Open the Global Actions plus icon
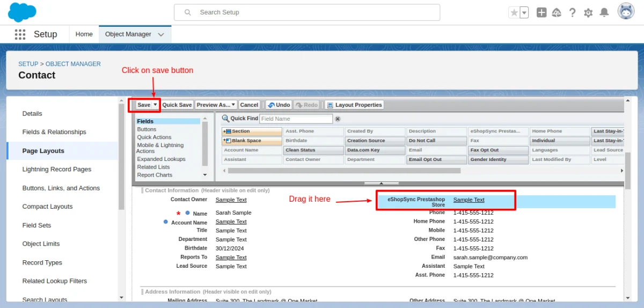Viewport: 644px width, 308px height. pos(541,12)
